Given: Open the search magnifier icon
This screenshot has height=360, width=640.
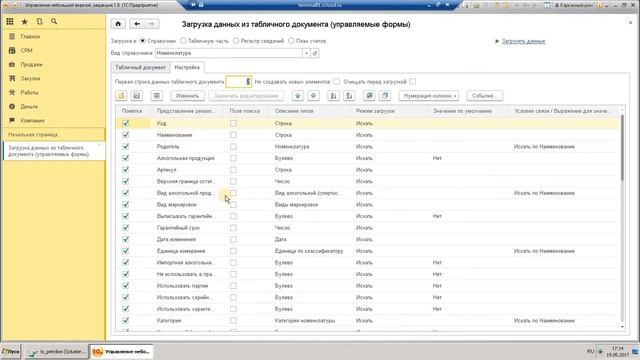Looking at the screenshot, I should point(54,22).
